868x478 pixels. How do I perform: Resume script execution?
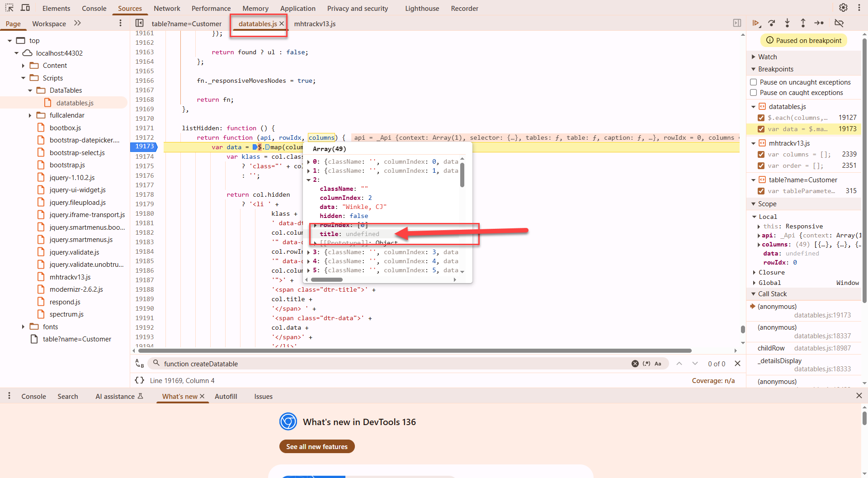click(756, 23)
